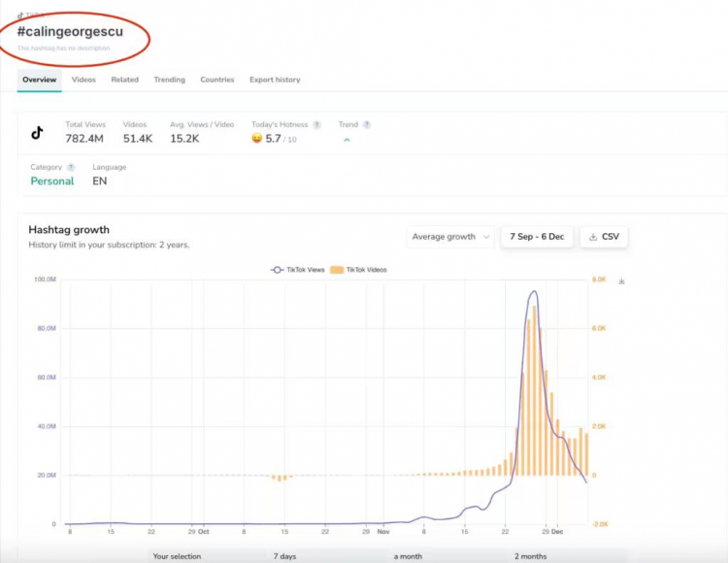Open the Related tab
This screenshot has width=728, height=563.
[125, 80]
